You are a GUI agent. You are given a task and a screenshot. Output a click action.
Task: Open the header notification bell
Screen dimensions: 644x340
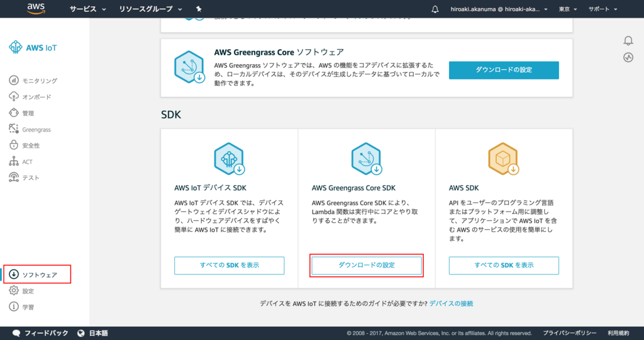click(435, 9)
